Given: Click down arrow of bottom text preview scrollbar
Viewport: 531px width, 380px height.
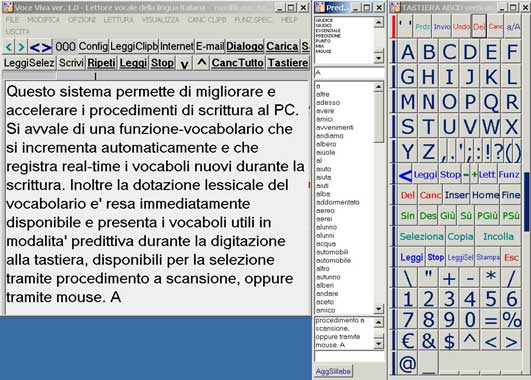Looking at the screenshot, I should 379,344.
